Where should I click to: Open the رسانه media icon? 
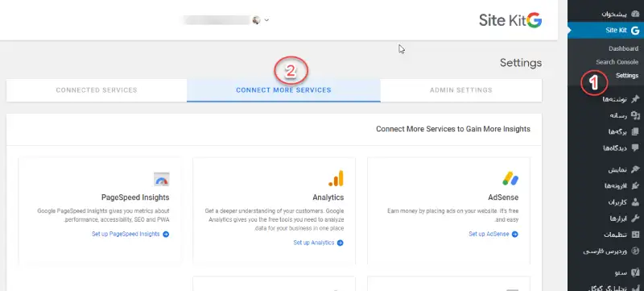(x=635, y=115)
